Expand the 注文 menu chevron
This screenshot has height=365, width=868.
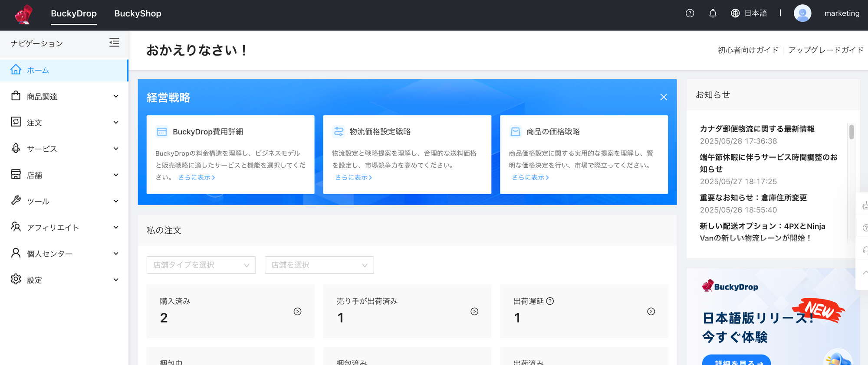(116, 122)
